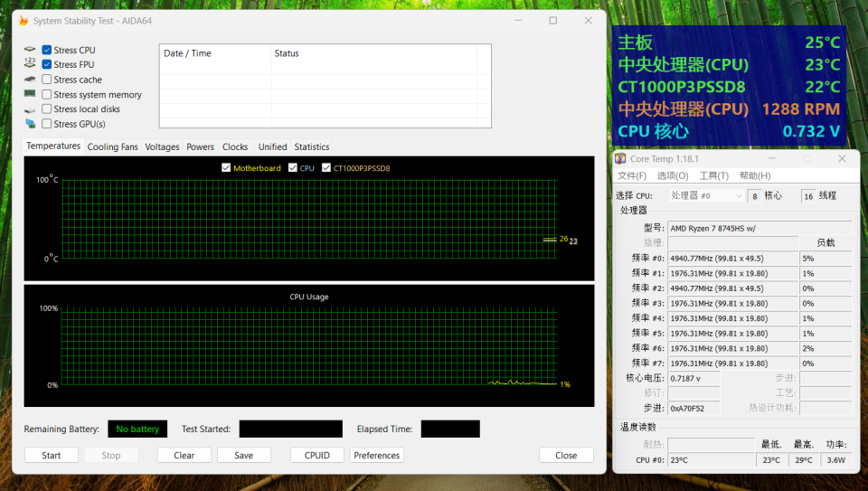The image size is (868, 491).
Task: Open the Voltages tab
Action: pos(162,146)
